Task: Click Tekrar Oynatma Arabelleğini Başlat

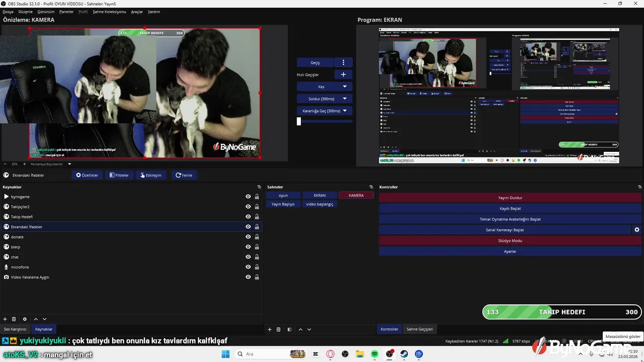Action: [x=510, y=219]
